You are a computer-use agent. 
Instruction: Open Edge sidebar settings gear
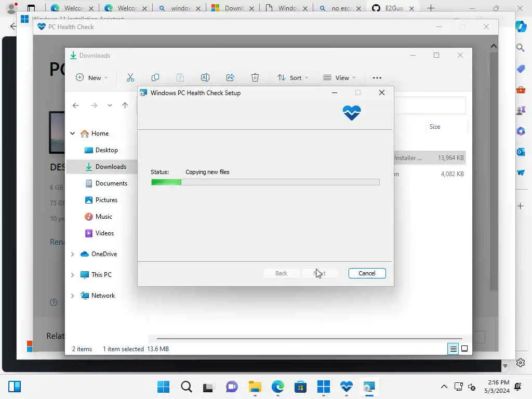(521, 363)
